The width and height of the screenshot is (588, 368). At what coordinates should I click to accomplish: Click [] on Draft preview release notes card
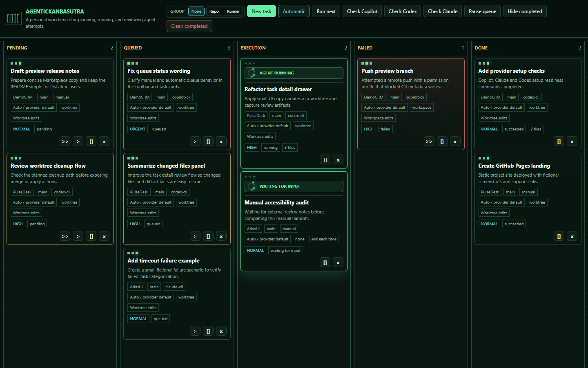91,141
